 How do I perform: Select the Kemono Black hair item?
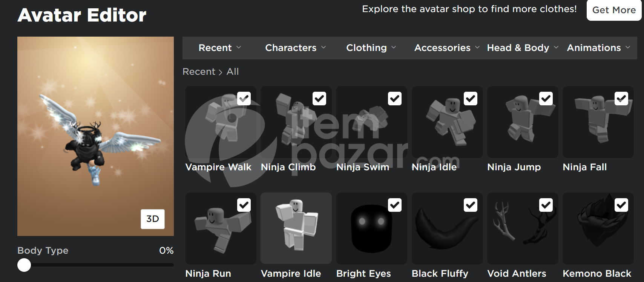click(x=598, y=228)
